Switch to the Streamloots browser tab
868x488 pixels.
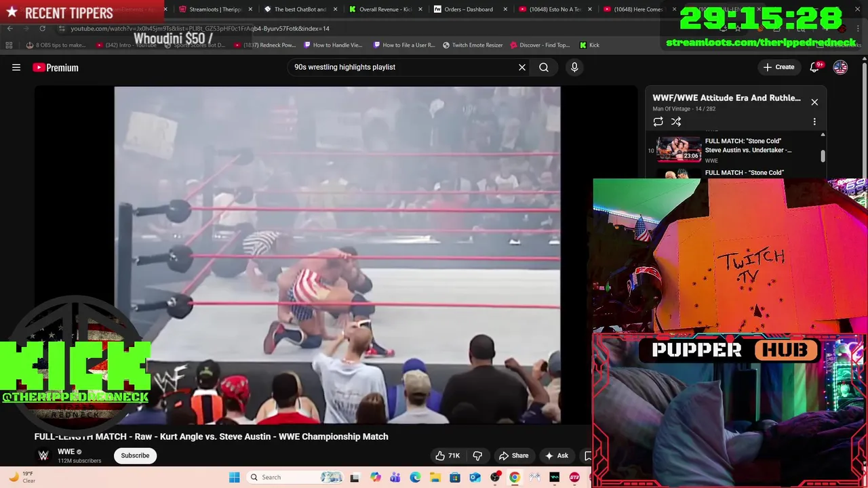[x=216, y=9]
